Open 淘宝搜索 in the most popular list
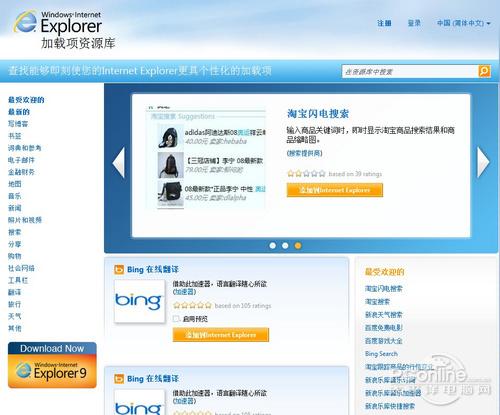500x415 pixels. [x=377, y=302]
